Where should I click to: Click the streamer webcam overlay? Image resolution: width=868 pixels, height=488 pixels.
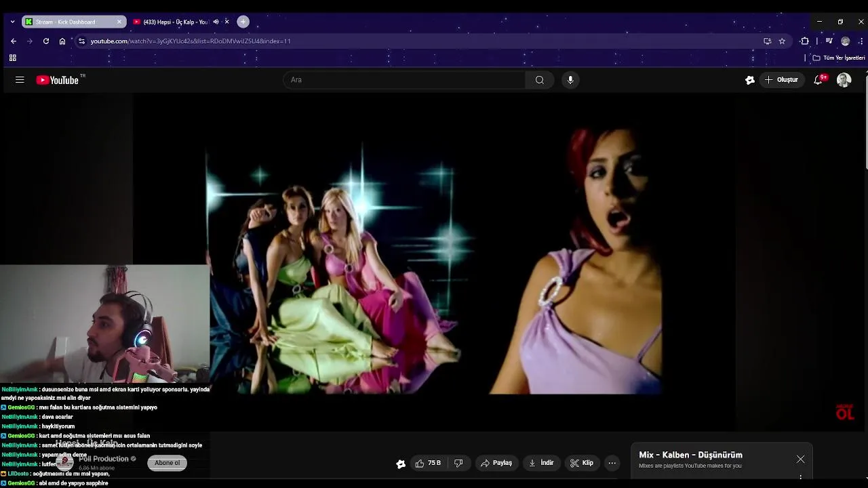coord(105,324)
